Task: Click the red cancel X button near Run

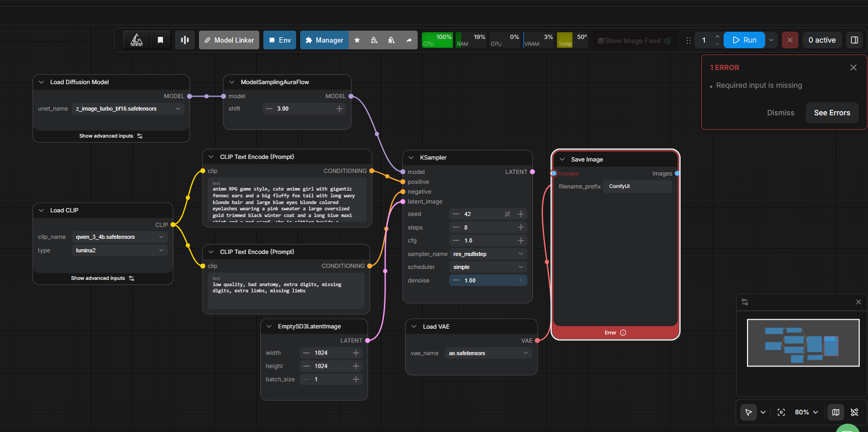Action: [790, 40]
